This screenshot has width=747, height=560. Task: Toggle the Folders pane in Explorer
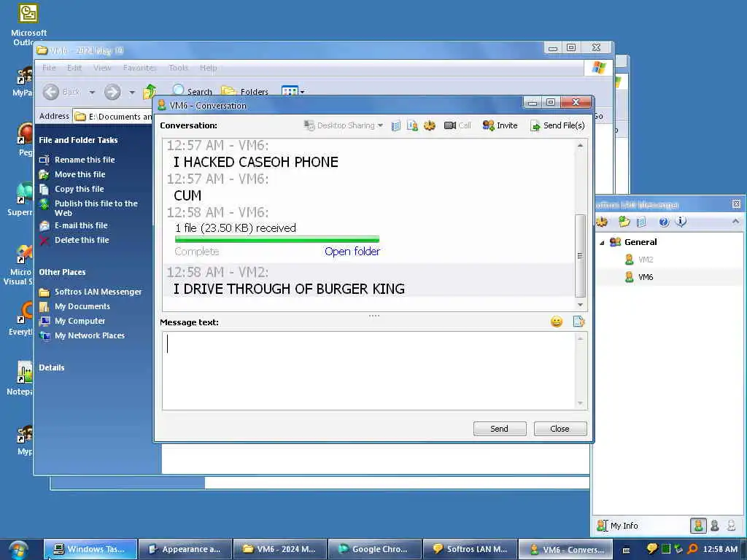point(244,90)
